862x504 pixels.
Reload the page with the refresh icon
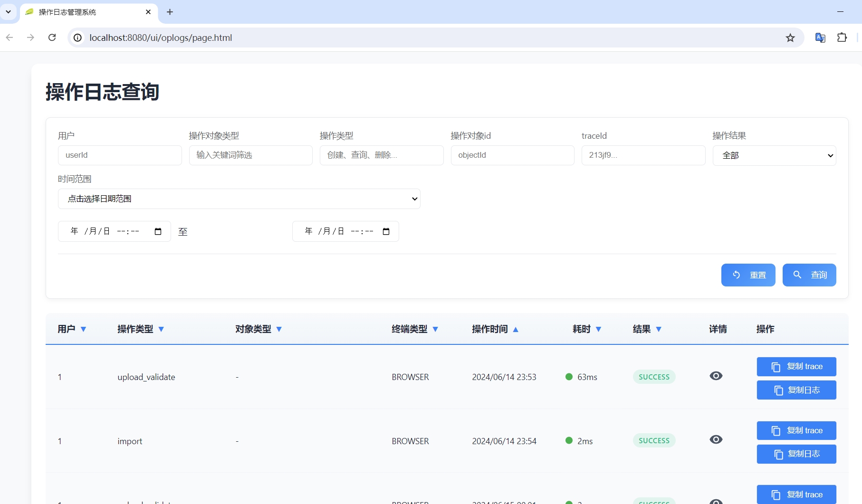point(52,38)
